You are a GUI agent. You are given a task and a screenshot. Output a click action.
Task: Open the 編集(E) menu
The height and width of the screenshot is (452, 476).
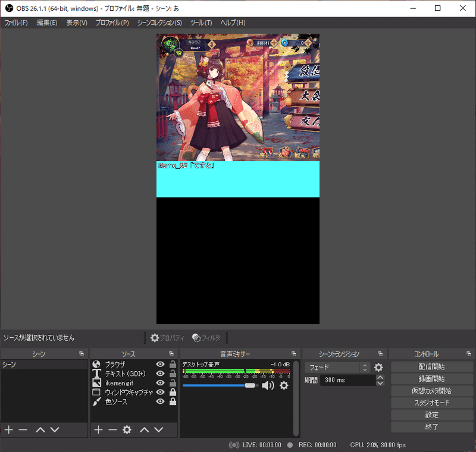click(x=47, y=23)
